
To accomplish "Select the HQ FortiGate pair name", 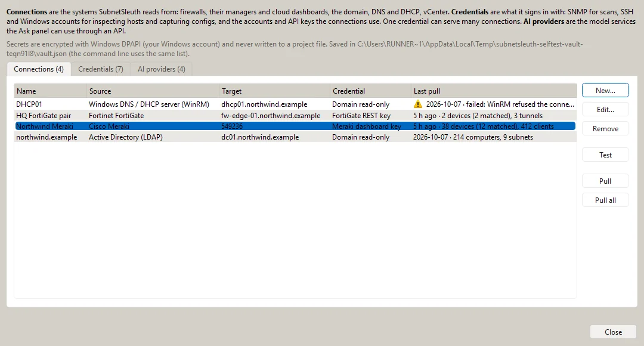I will [x=44, y=116].
